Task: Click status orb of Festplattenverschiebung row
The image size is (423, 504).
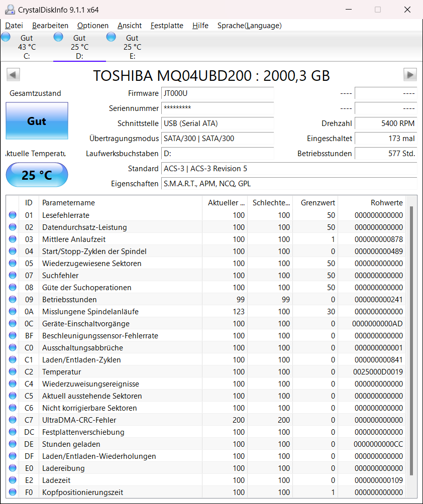Action: 13,432
